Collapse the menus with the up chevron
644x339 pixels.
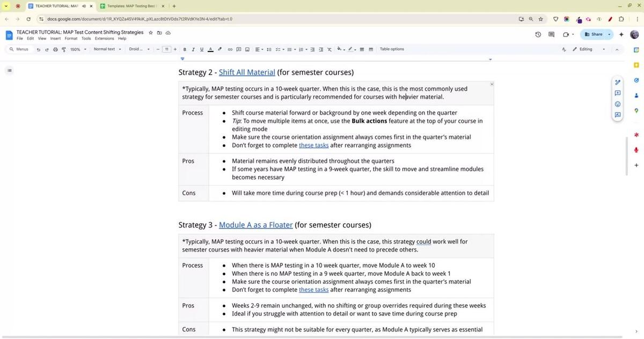click(617, 49)
